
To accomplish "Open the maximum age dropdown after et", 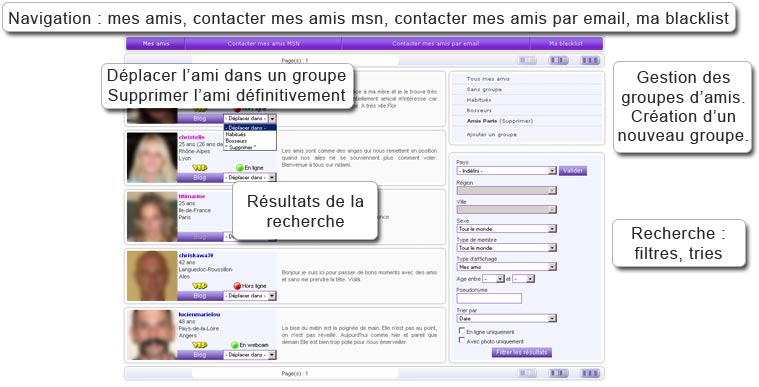I will coord(523,279).
